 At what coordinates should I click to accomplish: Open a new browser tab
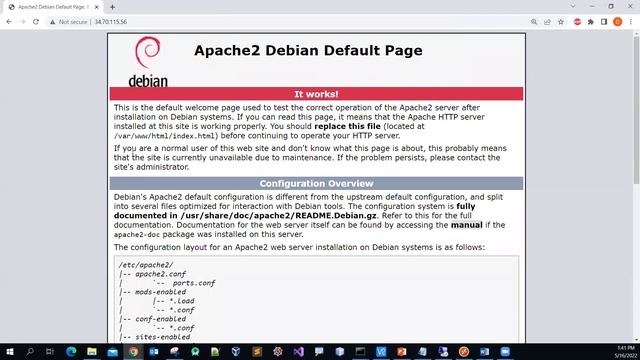coord(112,7)
